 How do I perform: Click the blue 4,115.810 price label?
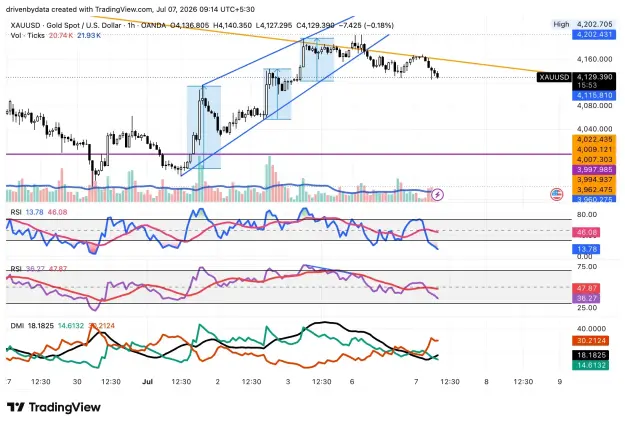point(594,95)
